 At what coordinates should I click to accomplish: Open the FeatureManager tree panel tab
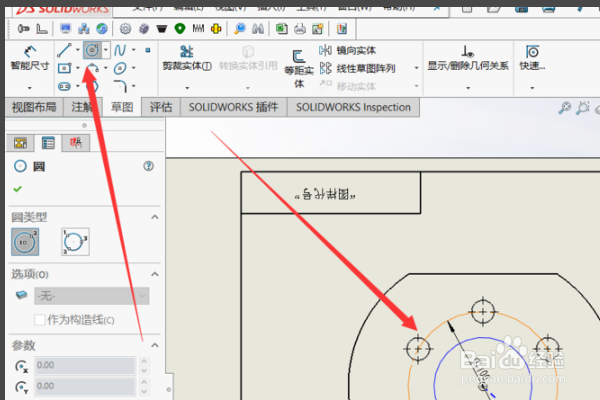pos(20,143)
